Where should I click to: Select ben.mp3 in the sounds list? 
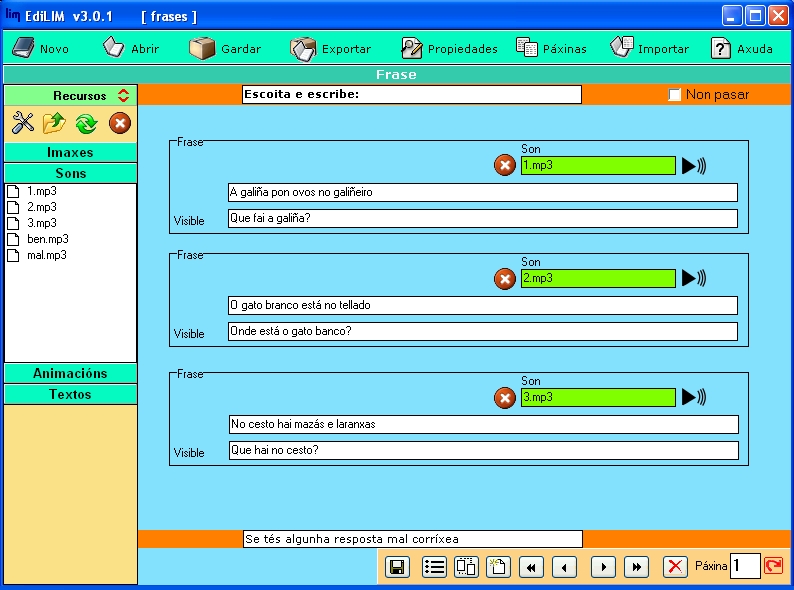click(x=47, y=239)
